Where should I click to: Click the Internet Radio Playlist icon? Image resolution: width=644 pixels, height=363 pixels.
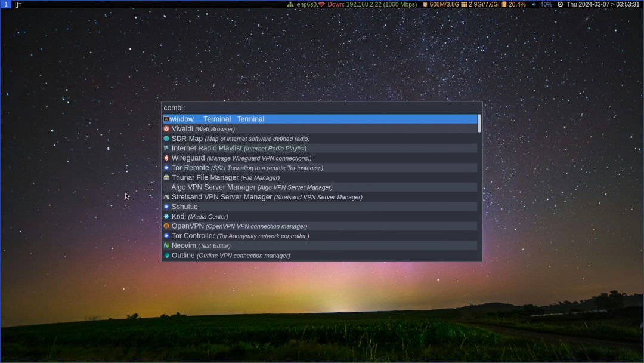(x=166, y=148)
